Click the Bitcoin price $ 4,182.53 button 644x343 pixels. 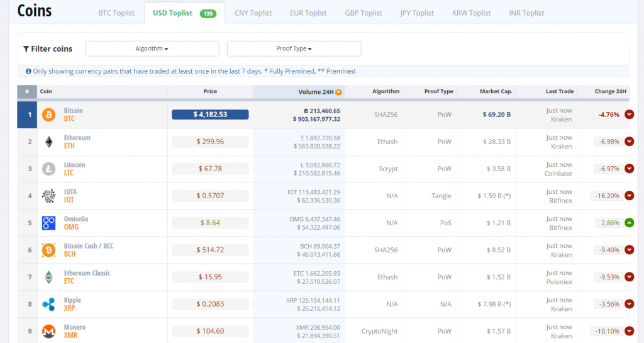210,115
